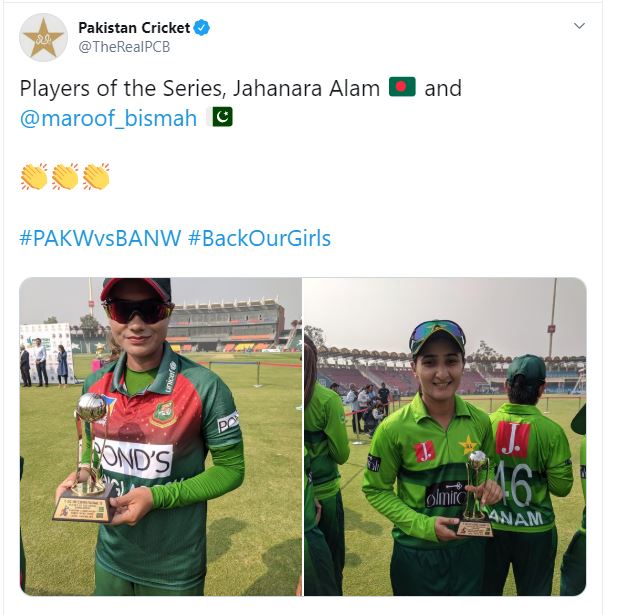Click the blue verified badge

202,28
